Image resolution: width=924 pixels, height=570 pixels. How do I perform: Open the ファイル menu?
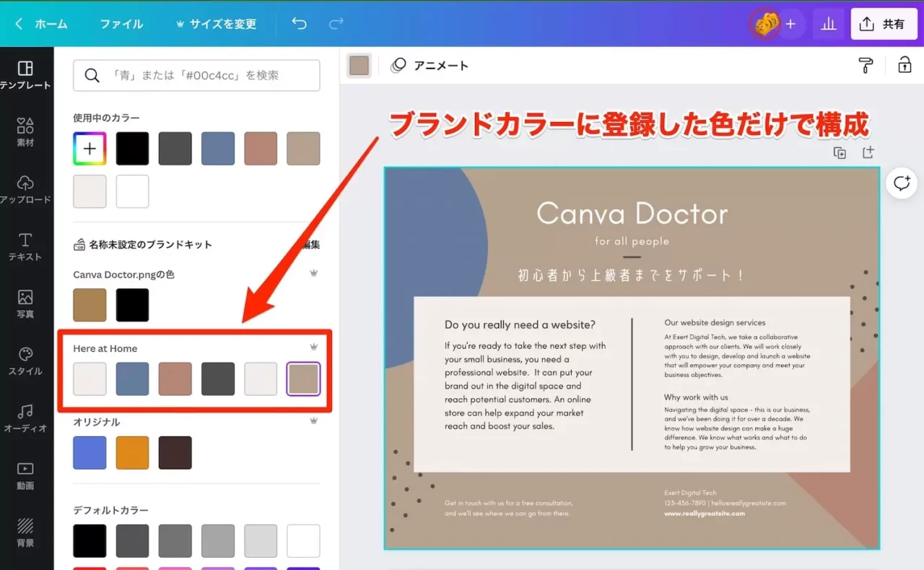pyautogui.click(x=121, y=24)
